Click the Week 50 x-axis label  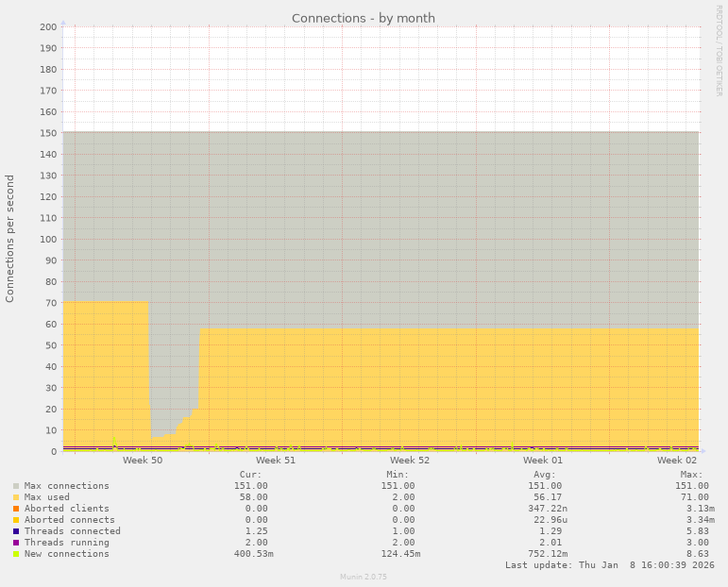coord(143,461)
